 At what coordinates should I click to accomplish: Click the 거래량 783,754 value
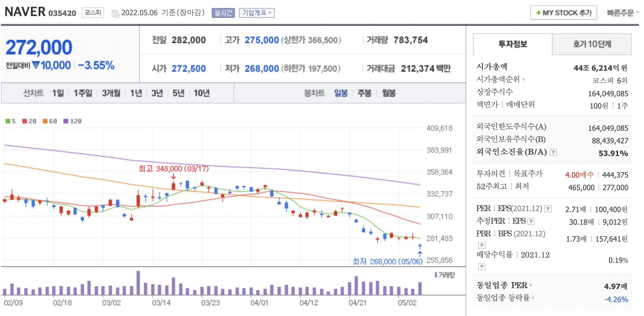[x=411, y=40]
